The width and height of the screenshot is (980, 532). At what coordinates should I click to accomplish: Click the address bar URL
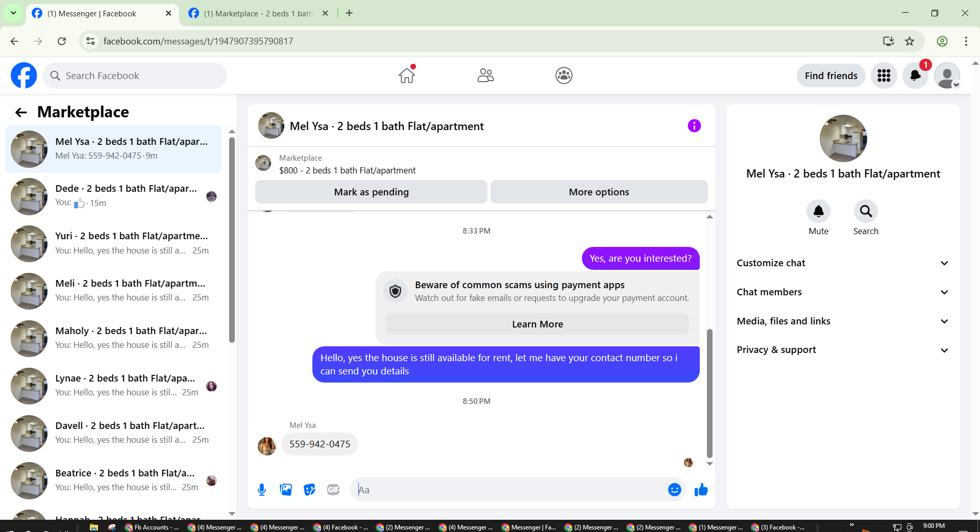coord(198,41)
